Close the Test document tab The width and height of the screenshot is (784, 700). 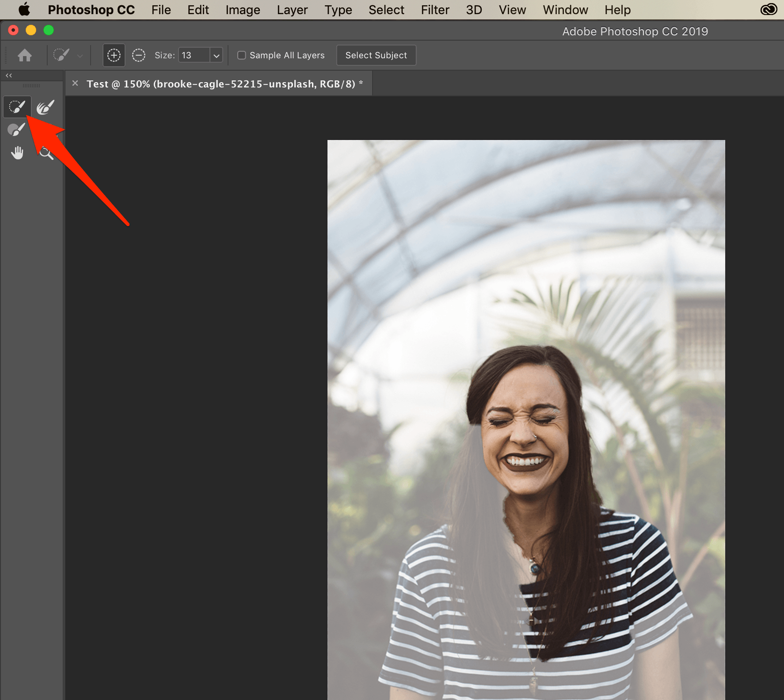coord(75,83)
